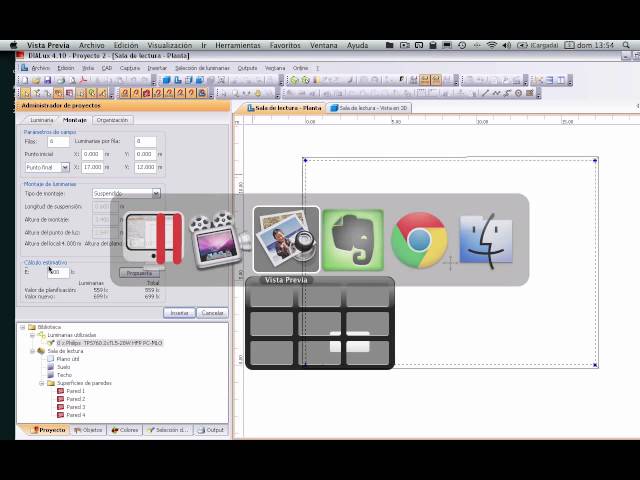Open the Proyecto bottom tab
The width and height of the screenshot is (640, 480).
(x=49, y=430)
